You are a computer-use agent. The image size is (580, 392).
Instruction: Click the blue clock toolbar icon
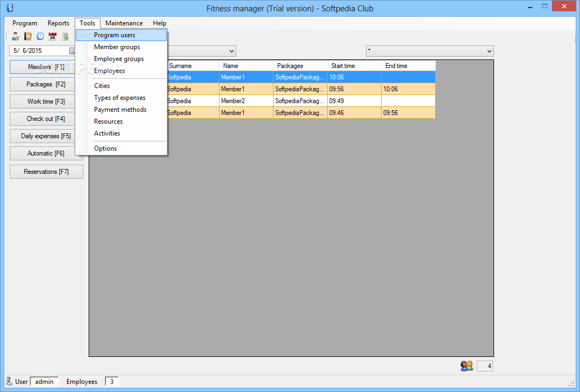click(41, 36)
